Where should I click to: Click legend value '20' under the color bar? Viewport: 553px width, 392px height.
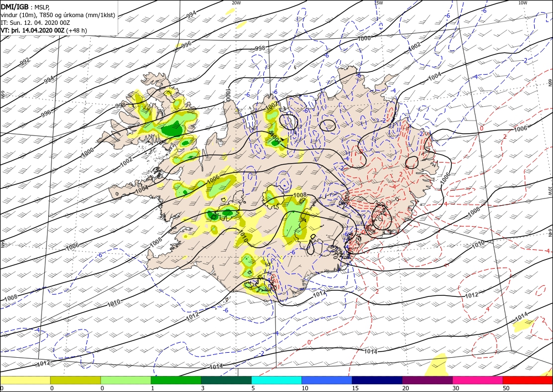point(405,389)
